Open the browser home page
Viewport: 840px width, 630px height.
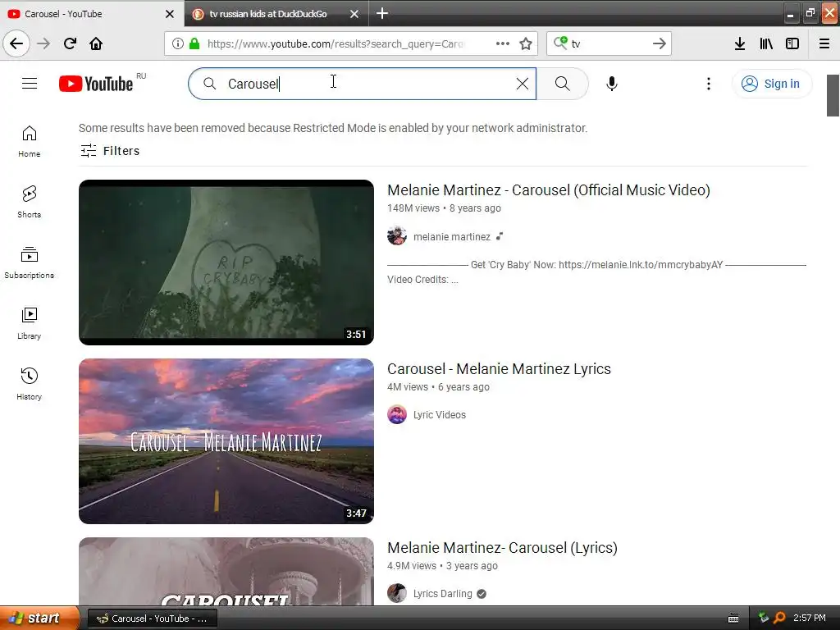[x=96, y=43]
